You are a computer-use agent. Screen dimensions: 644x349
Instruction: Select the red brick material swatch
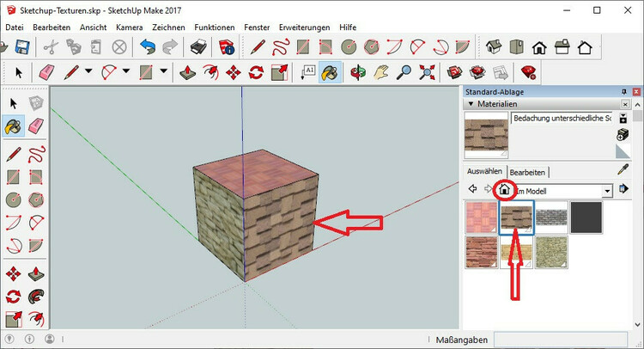point(482,252)
